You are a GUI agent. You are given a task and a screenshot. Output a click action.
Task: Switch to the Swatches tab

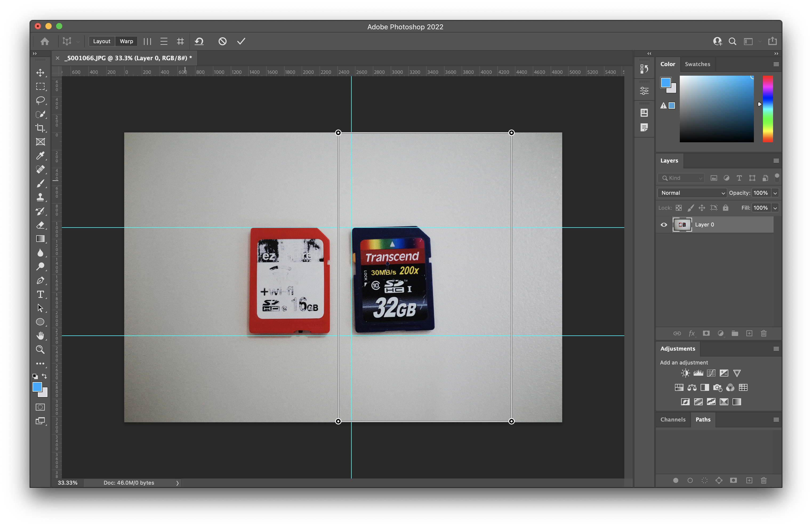697,64
